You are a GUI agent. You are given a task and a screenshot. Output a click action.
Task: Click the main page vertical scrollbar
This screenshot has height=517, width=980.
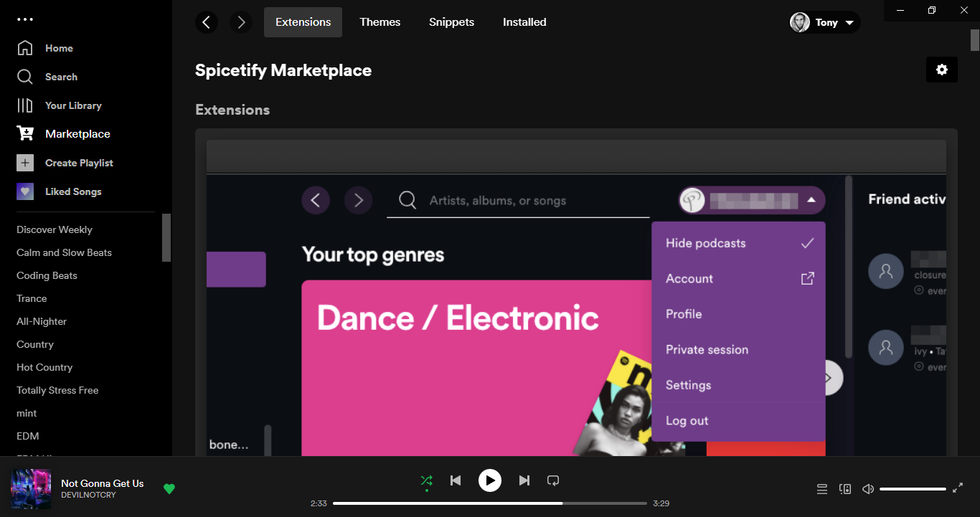click(x=975, y=40)
